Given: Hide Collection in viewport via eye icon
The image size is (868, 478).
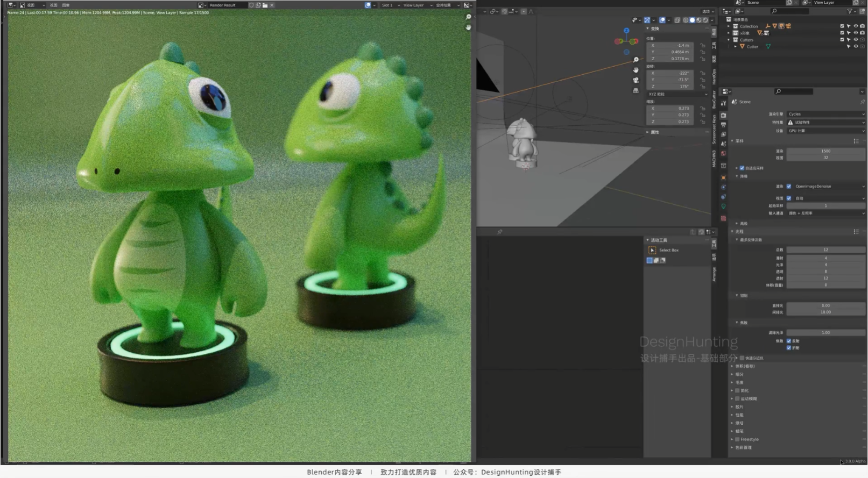Looking at the screenshot, I should [856, 26].
